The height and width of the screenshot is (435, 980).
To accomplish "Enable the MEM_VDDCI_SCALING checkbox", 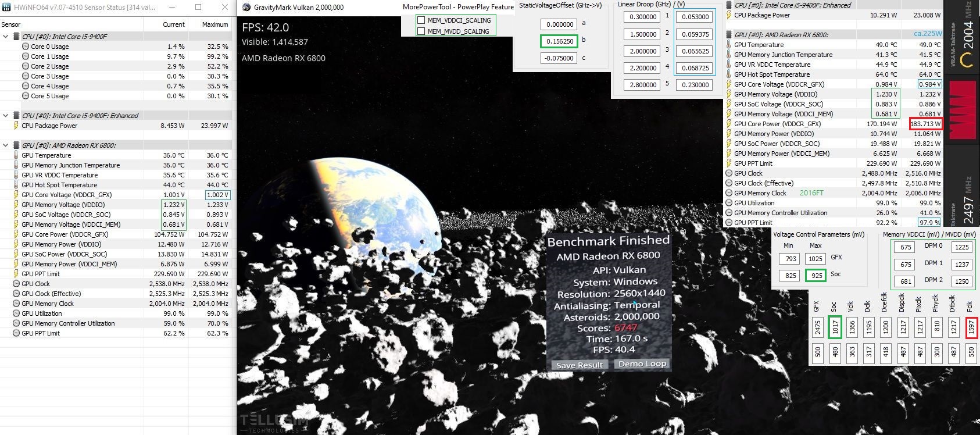I will tap(421, 20).
